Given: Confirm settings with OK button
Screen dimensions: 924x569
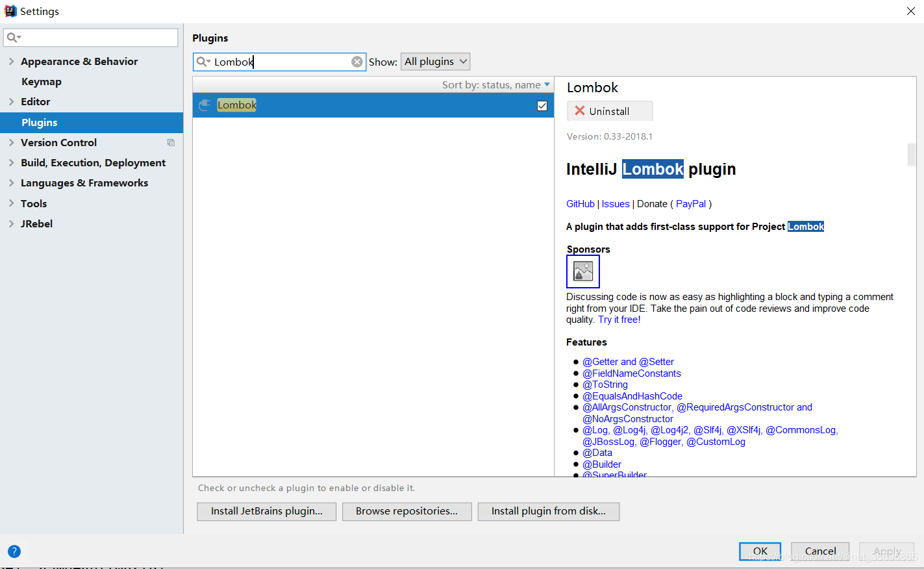Looking at the screenshot, I should click(x=760, y=551).
